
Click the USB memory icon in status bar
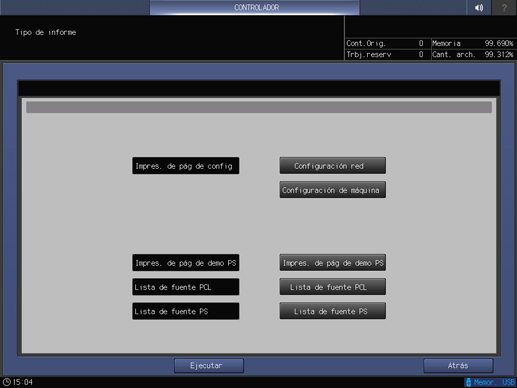(468, 382)
